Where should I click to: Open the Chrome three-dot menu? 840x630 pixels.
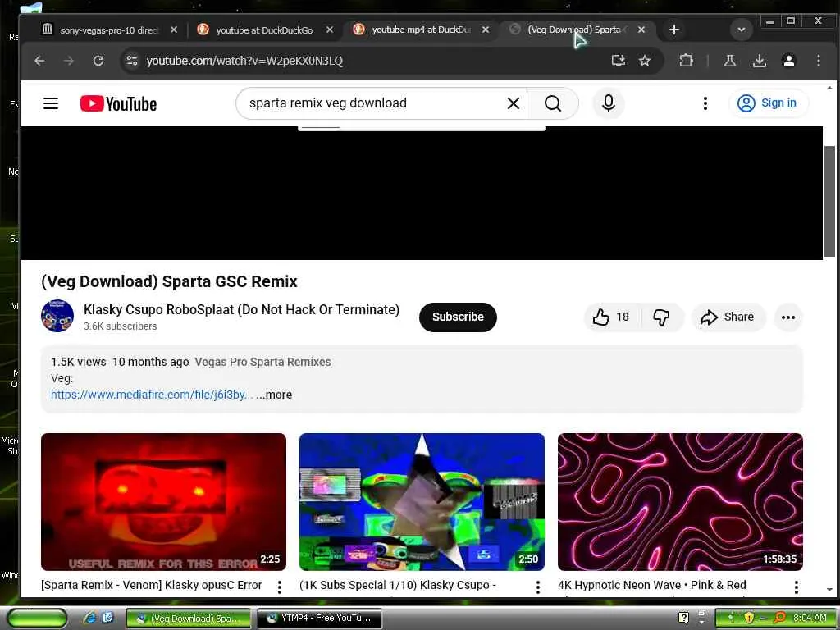click(818, 61)
